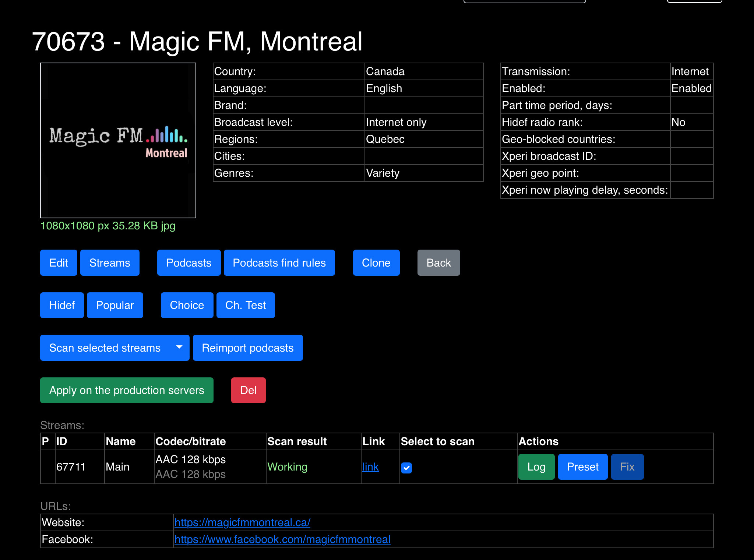Screen dimensions: 754x560
Task: Apply on the production servers
Action: pos(127,390)
